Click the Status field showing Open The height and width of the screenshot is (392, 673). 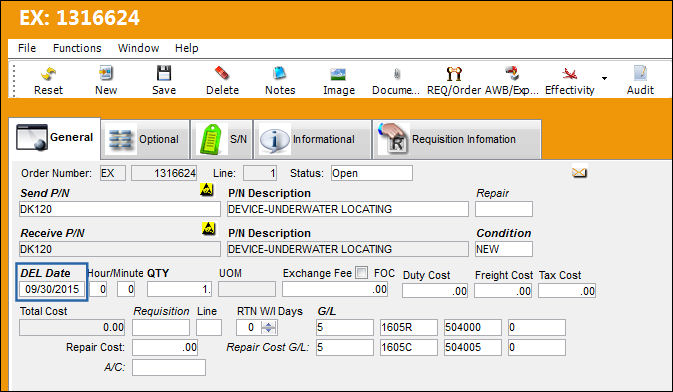pyautogui.click(x=372, y=173)
